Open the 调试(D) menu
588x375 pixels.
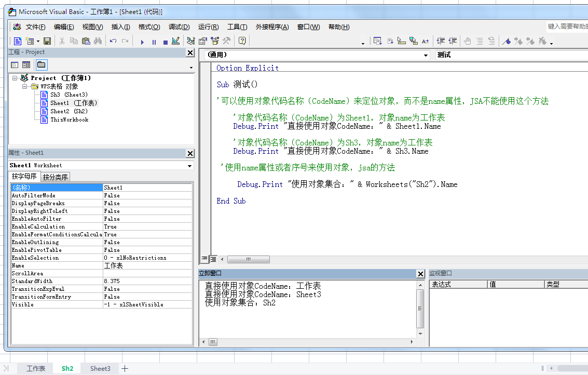point(179,27)
